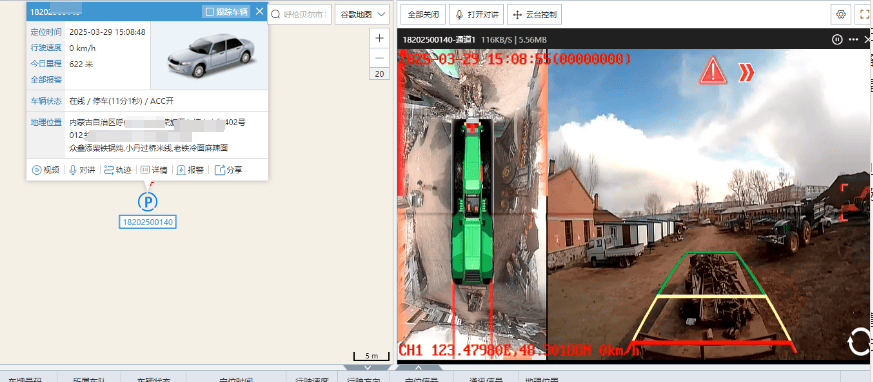
Task: Focus the map location search field
Action: [x=300, y=14]
